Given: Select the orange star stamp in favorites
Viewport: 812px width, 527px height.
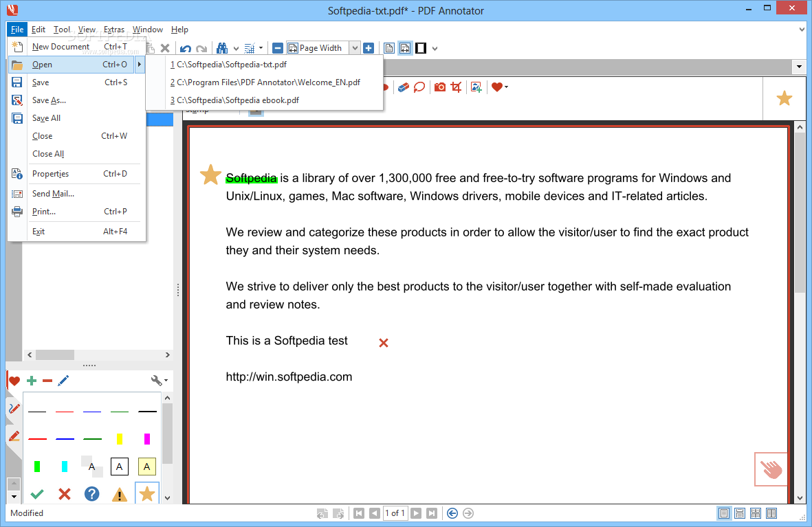Looking at the screenshot, I should coord(147,493).
